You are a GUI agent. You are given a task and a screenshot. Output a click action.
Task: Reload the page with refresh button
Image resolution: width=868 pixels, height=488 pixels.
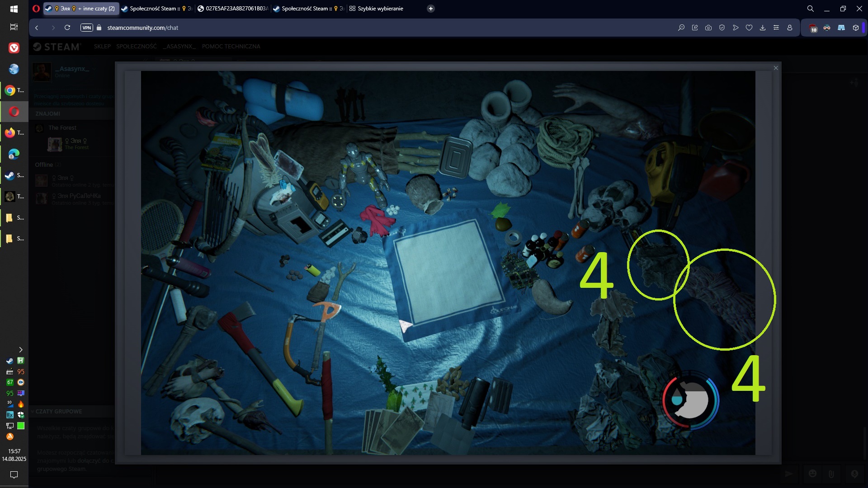tap(67, 28)
